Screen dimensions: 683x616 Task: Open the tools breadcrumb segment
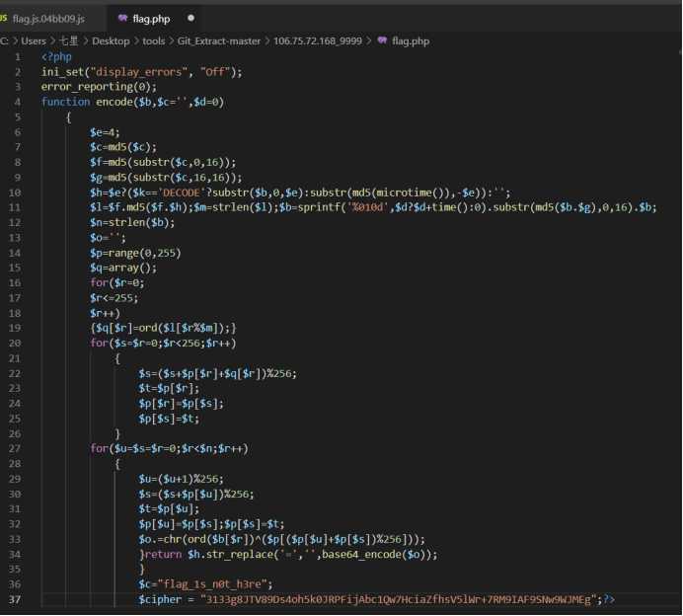coord(153,40)
